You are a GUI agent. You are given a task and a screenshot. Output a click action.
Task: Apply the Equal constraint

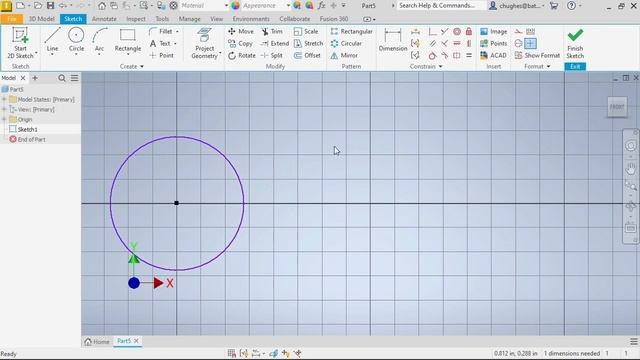click(x=469, y=55)
